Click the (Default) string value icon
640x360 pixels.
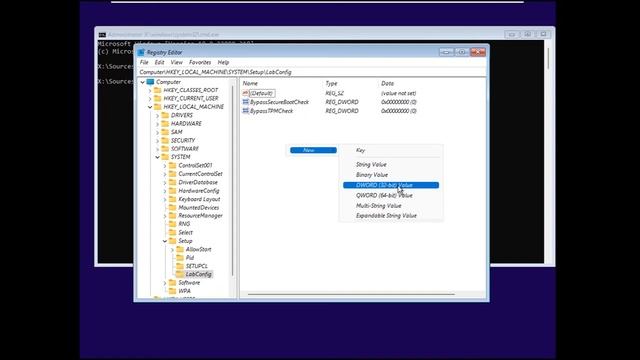tap(245, 93)
